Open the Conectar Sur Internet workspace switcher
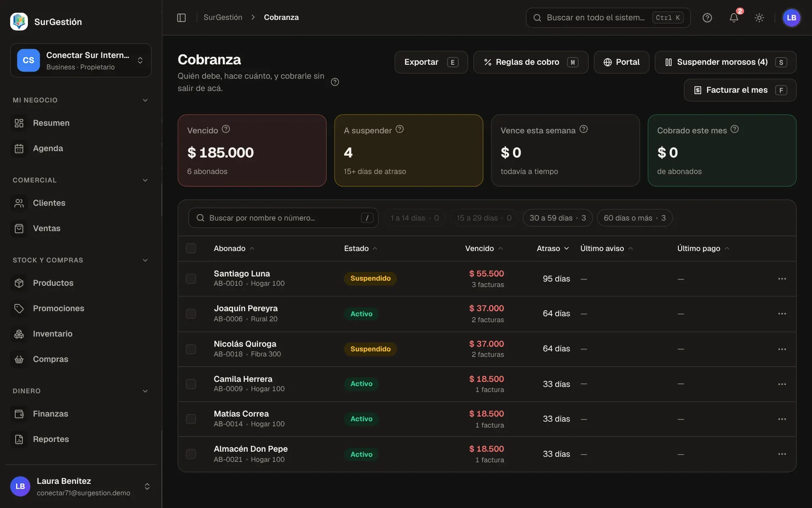 pos(81,61)
